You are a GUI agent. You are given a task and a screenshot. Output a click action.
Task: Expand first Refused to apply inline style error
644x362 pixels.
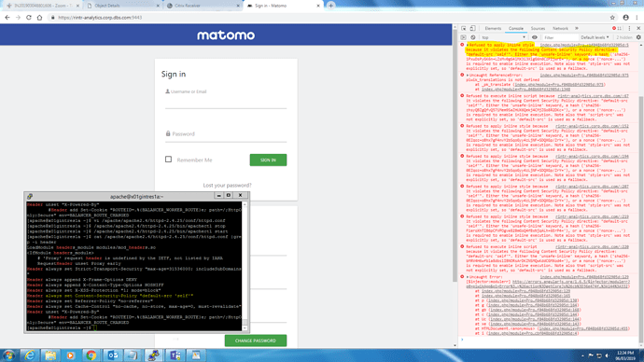pyautogui.click(x=468, y=45)
